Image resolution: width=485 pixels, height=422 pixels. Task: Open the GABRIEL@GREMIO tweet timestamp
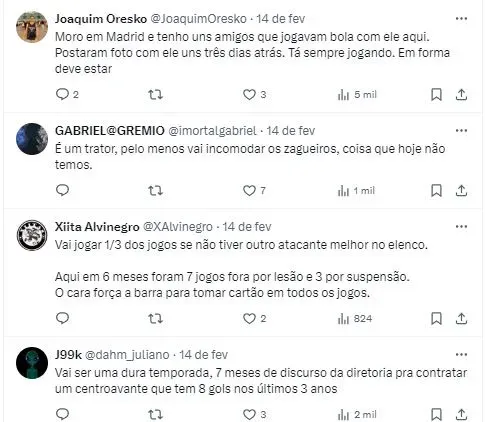291,131
